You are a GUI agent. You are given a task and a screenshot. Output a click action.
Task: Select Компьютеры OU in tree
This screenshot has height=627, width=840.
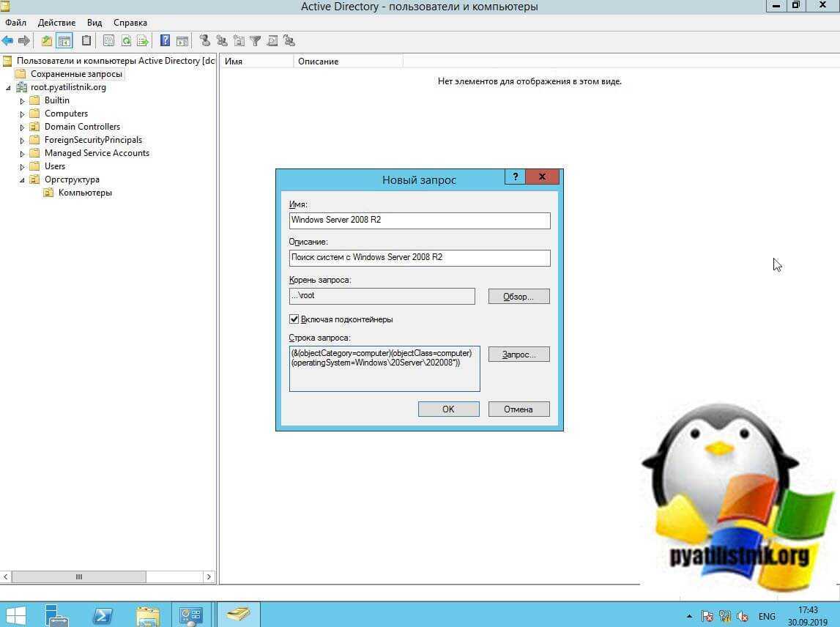pos(85,193)
